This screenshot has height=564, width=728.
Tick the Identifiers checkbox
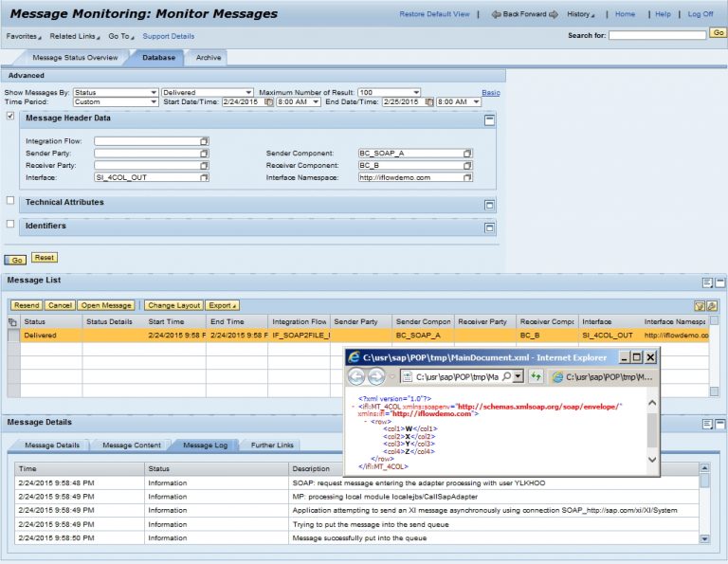10,225
